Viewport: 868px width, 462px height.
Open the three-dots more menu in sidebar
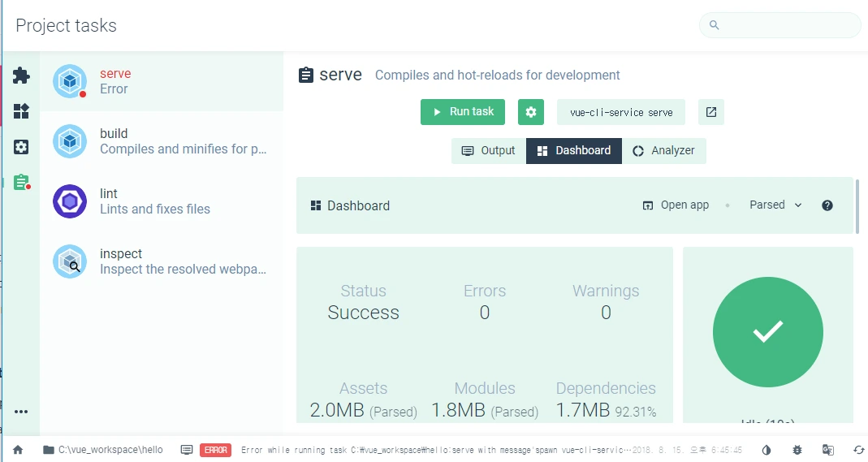[21, 412]
